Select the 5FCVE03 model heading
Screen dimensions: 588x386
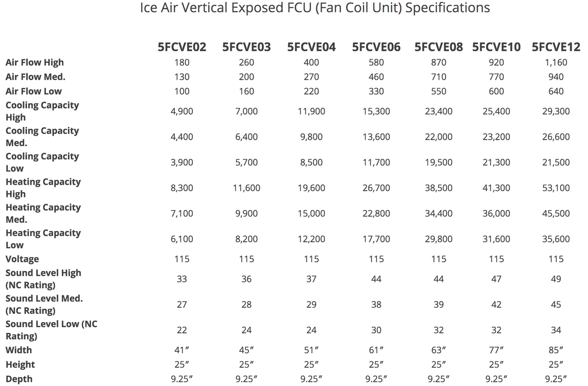click(246, 47)
